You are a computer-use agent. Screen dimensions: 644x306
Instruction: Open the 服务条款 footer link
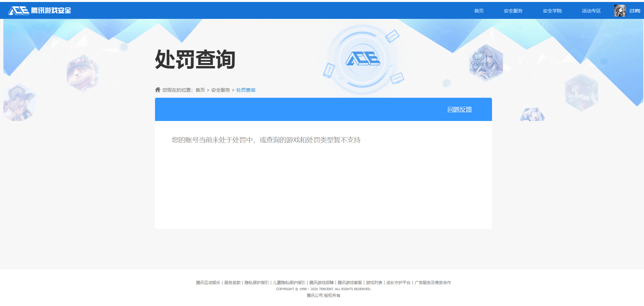tap(233, 283)
